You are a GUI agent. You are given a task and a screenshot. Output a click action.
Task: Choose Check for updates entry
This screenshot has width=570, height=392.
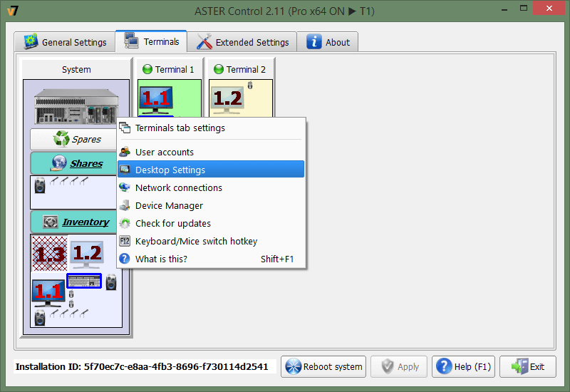(211, 223)
